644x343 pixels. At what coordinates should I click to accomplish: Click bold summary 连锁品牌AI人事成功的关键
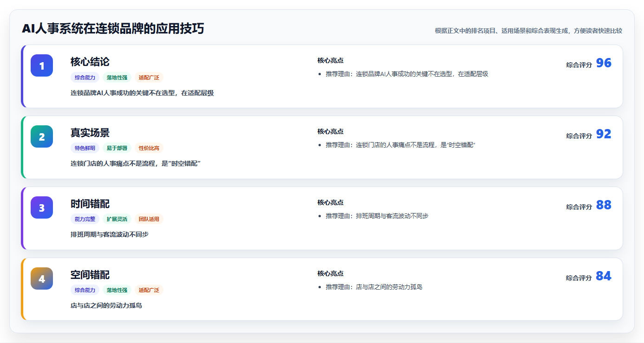click(142, 93)
